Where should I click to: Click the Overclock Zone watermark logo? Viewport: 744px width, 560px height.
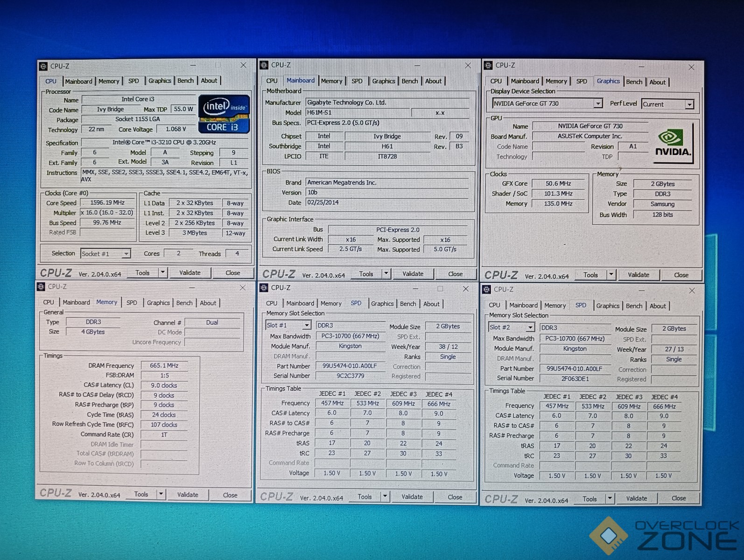click(663, 535)
